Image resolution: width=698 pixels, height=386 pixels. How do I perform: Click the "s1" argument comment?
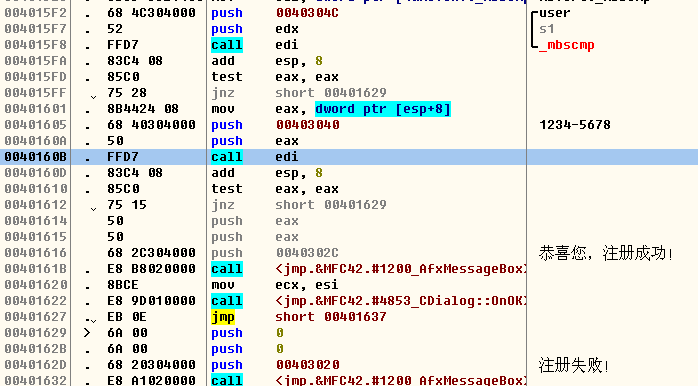pyautogui.click(x=547, y=29)
